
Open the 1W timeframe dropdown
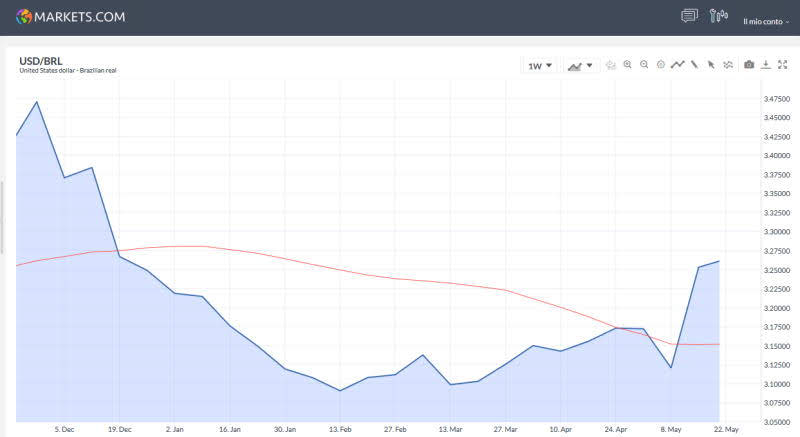(x=540, y=66)
